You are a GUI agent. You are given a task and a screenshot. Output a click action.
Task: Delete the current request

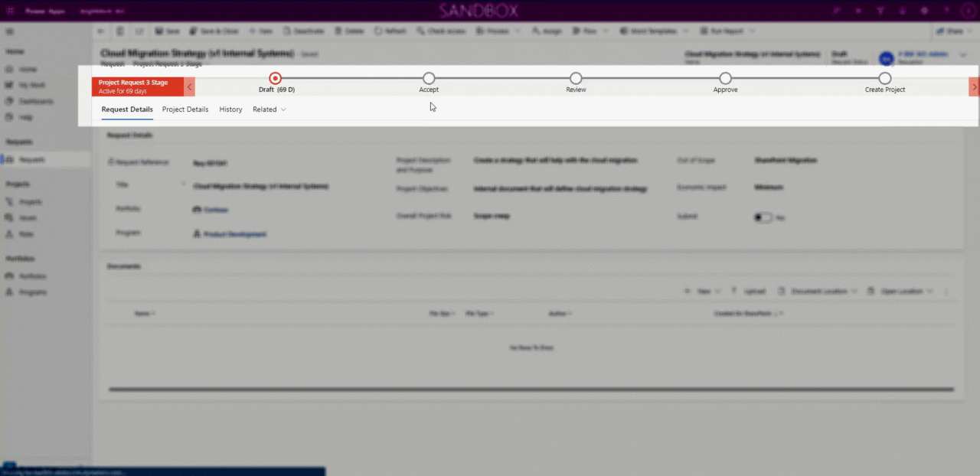pos(349,31)
